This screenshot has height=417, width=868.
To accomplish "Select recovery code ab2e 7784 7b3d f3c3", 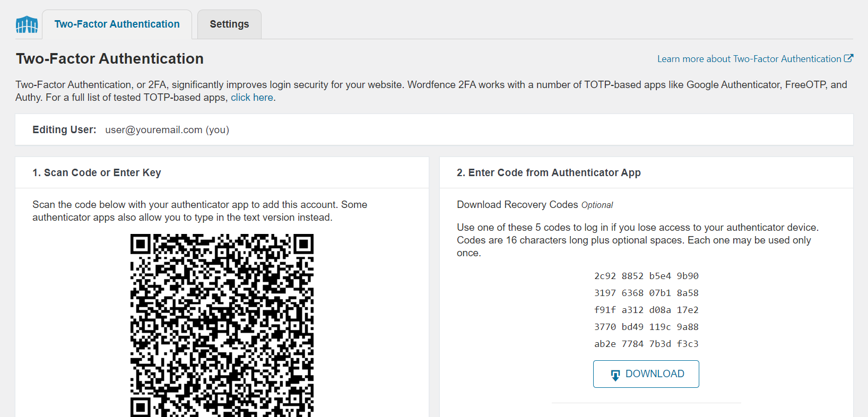I will (x=646, y=344).
